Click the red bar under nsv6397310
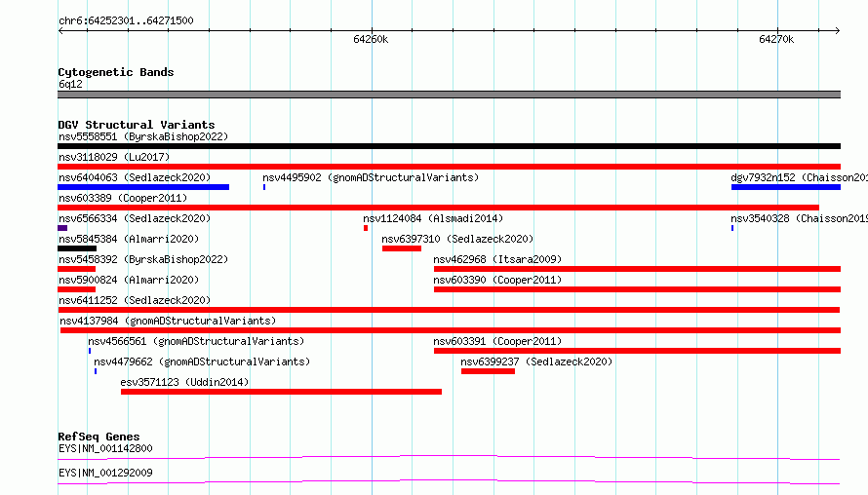This screenshot has width=868, height=495. (402, 248)
